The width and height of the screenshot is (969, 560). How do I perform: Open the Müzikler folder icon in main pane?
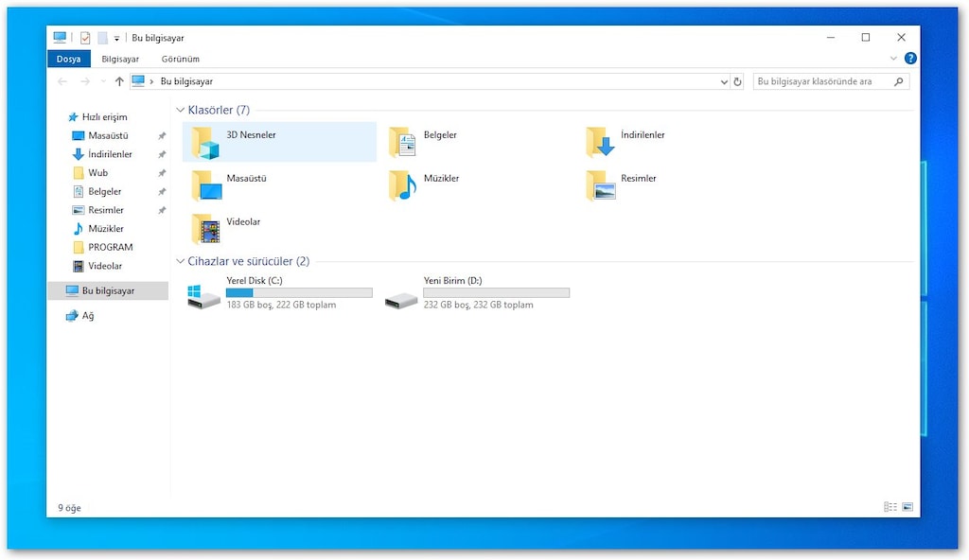[402, 185]
